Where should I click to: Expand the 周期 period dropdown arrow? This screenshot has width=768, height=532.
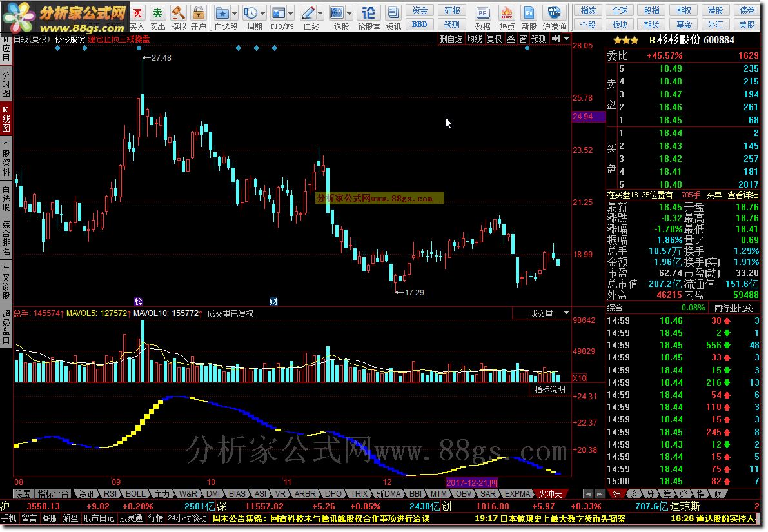263,14
